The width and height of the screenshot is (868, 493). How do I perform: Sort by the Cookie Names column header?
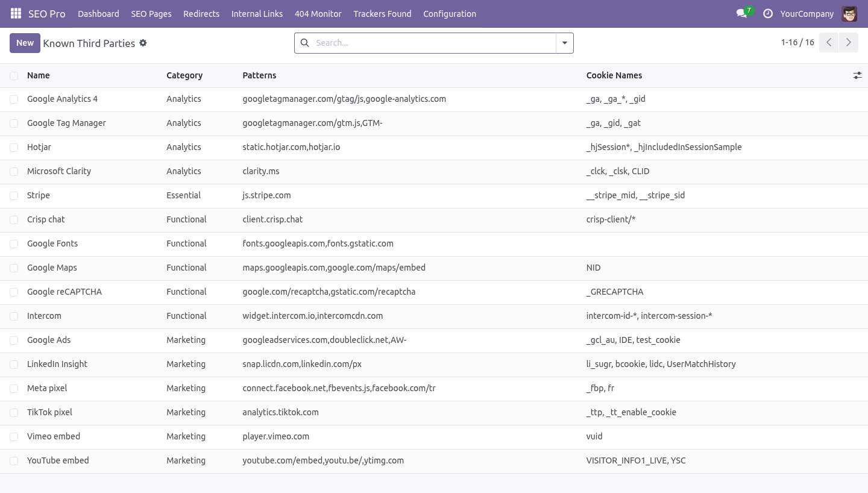click(x=614, y=75)
